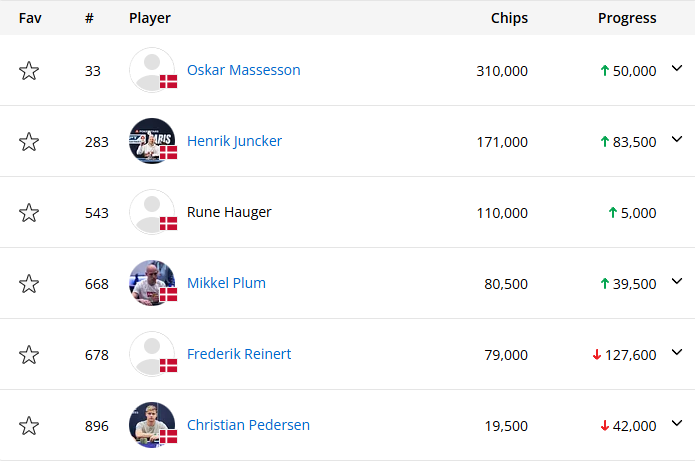Open Mikkel Plum's row details chevron

coord(677,283)
